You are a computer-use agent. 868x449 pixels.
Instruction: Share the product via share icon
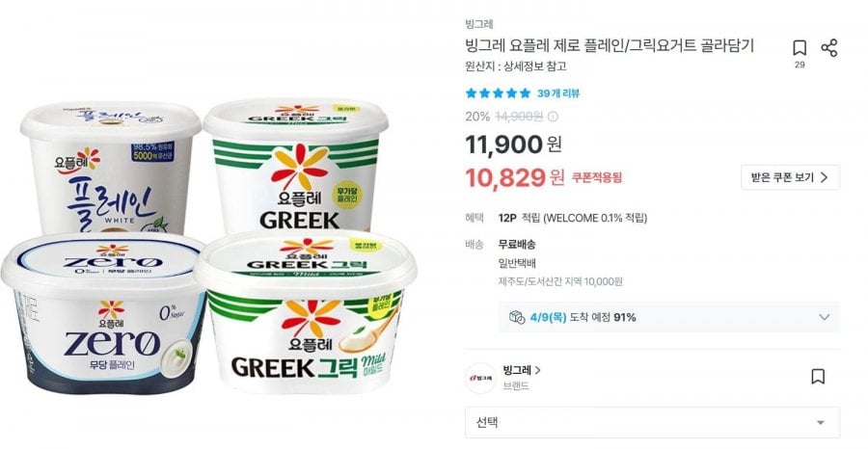click(828, 48)
